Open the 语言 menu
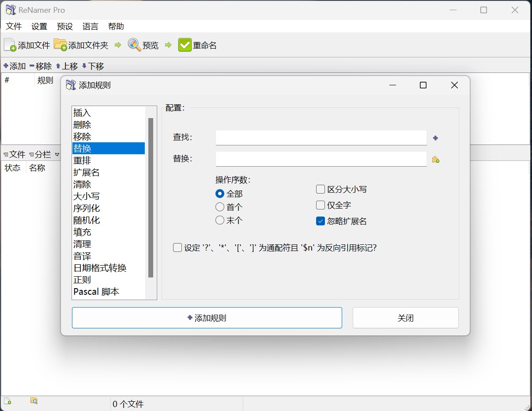The width and height of the screenshot is (532, 411). coord(91,26)
